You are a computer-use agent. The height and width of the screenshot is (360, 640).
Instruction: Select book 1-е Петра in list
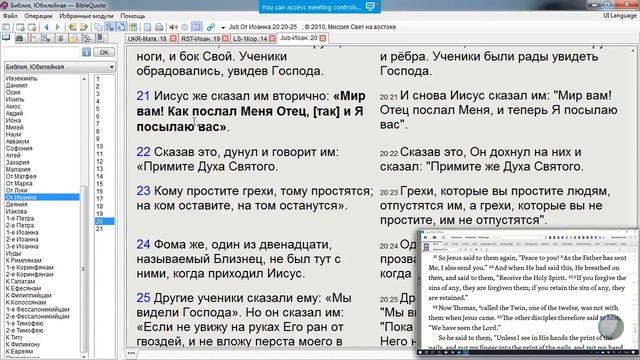click(20, 218)
